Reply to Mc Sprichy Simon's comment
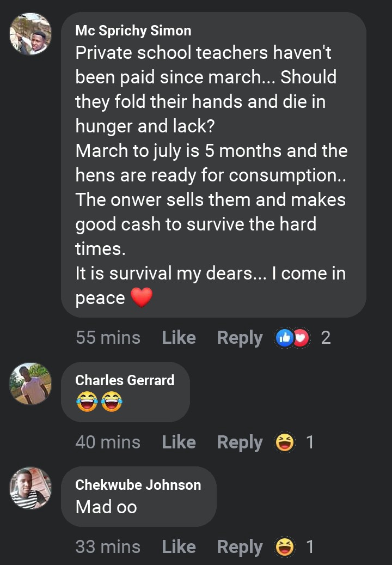392x565 pixels. [x=240, y=338]
